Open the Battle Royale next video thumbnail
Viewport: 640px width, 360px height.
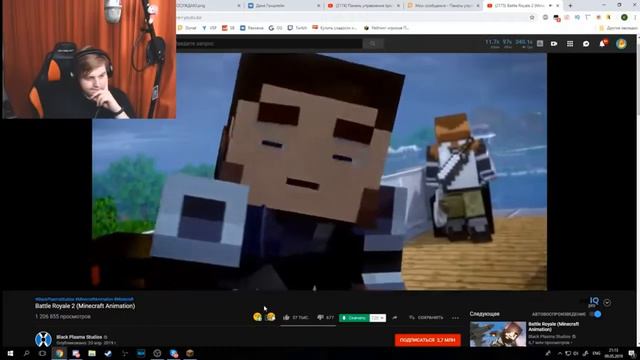click(498, 334)
